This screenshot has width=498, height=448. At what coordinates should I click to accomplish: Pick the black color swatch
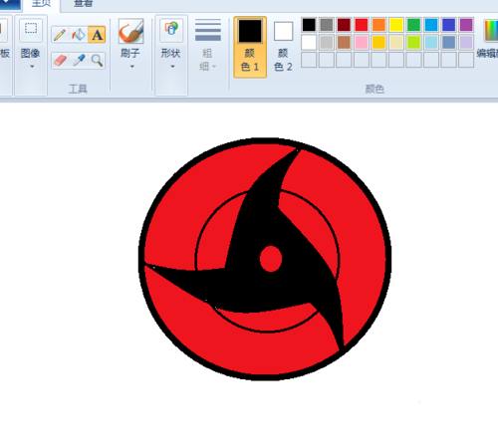tap(309, 25)
